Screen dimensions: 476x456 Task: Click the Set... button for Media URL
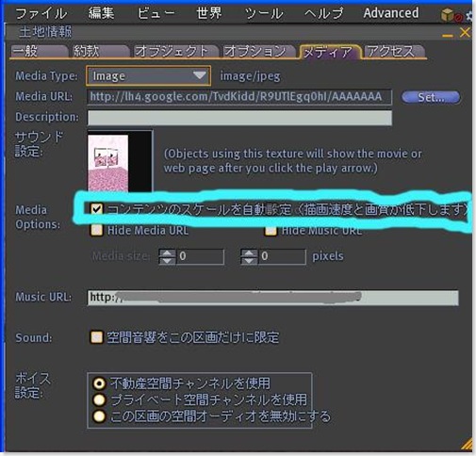(431, 97)
